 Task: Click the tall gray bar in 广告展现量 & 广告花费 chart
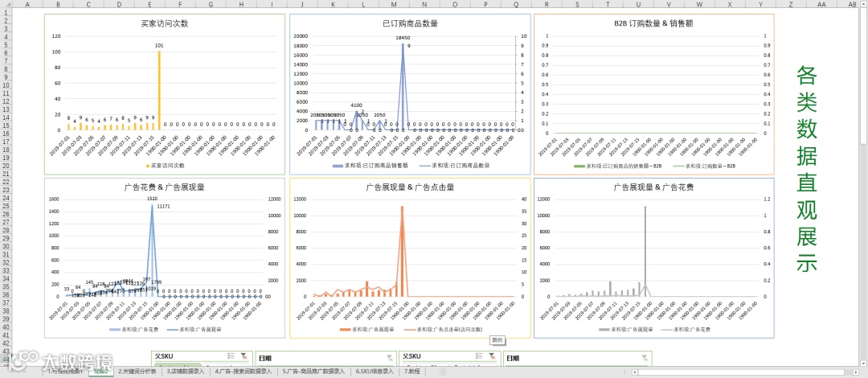pos(645,251)
